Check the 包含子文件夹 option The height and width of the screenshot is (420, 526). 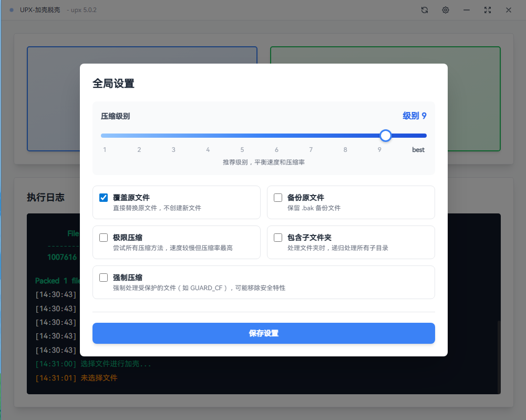[x=278, y=238]
